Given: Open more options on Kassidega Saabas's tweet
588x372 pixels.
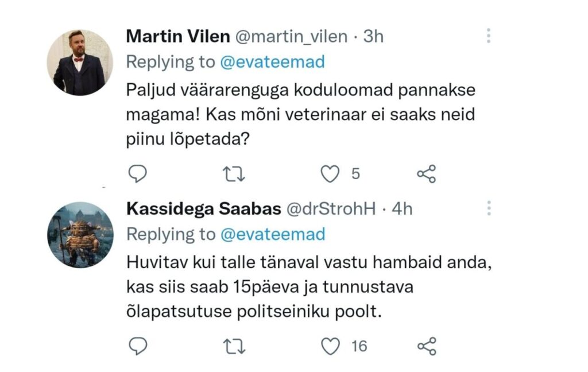Looking at the screenshot, I should pos(489,208).
